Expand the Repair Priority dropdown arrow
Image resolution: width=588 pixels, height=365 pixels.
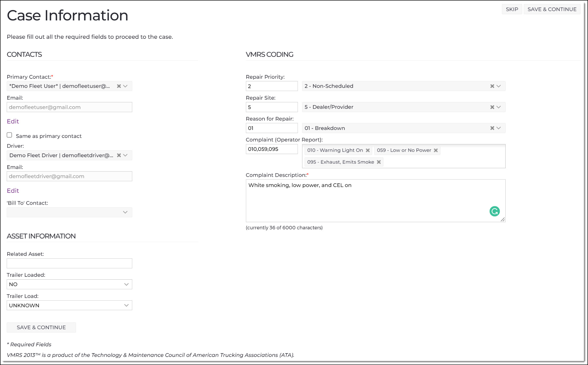(x=499, y=86)
